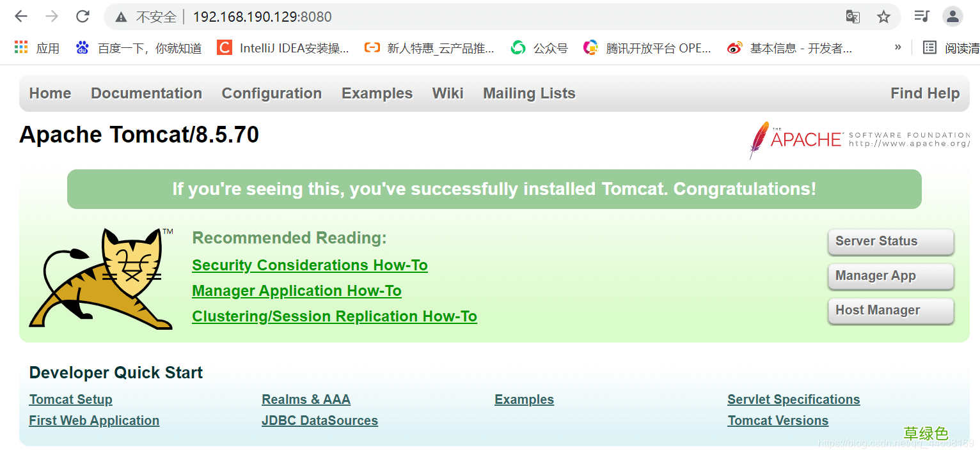Screen dimensions: 980x455
Task: Reload the page with the refresh icon
Action: pos(83,17)
